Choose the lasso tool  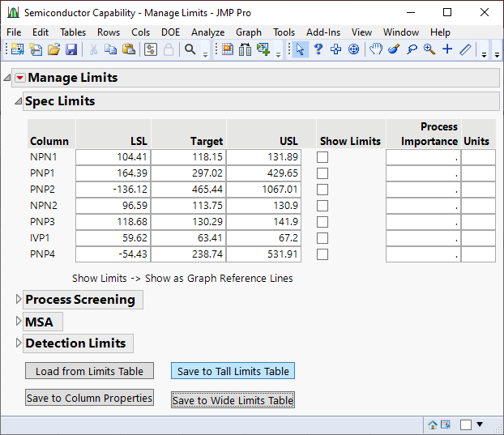click(412, 49)
